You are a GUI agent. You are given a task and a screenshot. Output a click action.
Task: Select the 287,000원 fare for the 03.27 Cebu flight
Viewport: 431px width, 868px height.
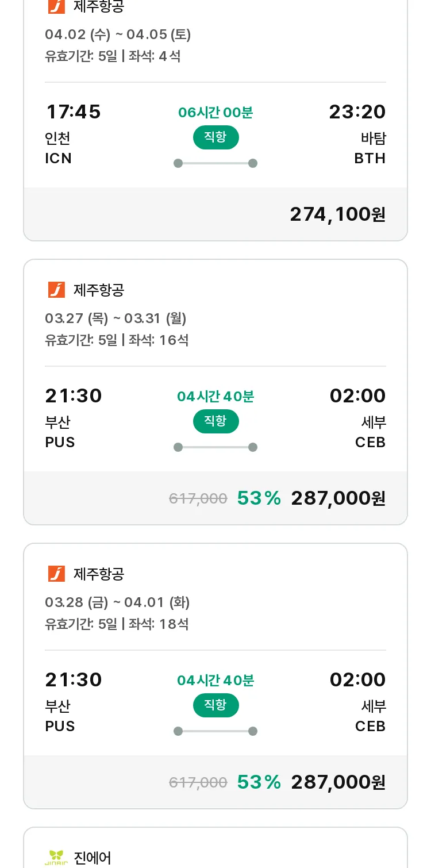coord(338,498)
